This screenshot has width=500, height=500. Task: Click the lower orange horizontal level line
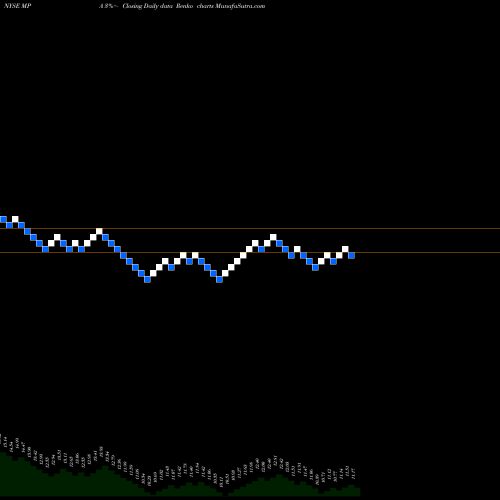(x=250, y=253)
